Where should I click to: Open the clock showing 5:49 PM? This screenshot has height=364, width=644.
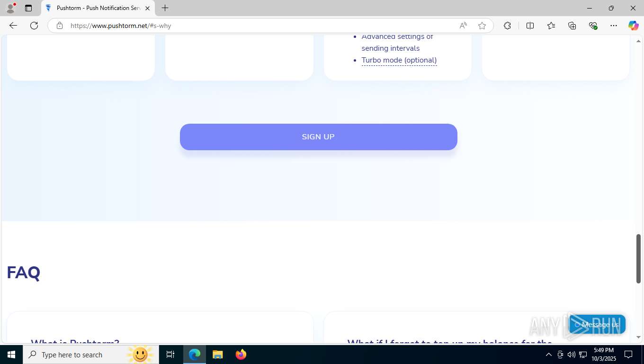coord(603,355)
